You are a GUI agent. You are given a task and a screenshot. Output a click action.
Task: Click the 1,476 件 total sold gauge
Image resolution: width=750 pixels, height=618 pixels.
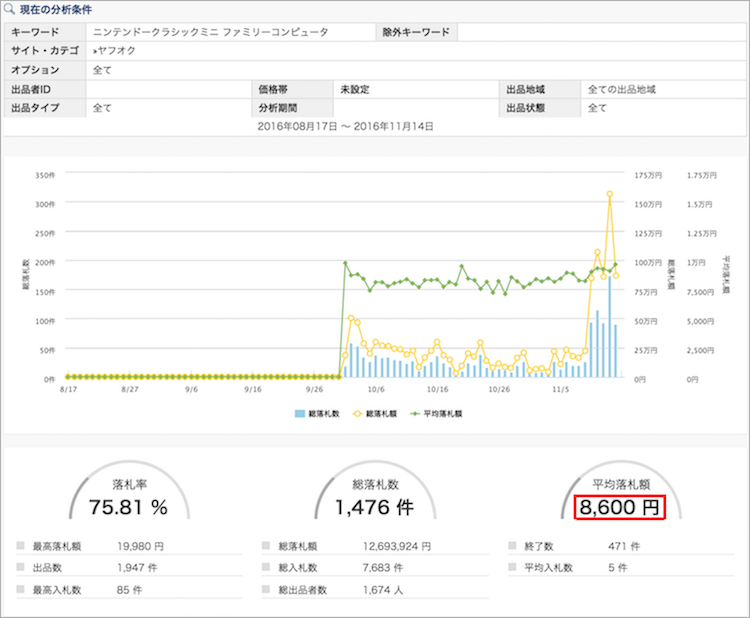[x=374, y=508]
